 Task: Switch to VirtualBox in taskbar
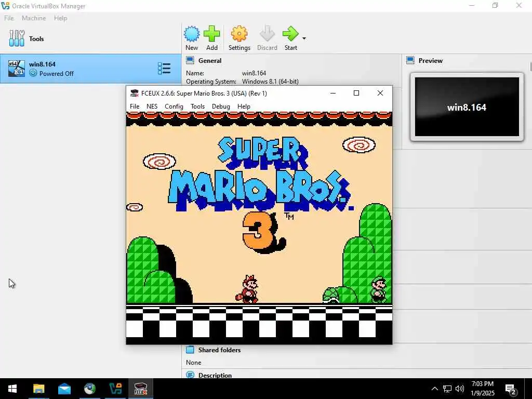115,389
